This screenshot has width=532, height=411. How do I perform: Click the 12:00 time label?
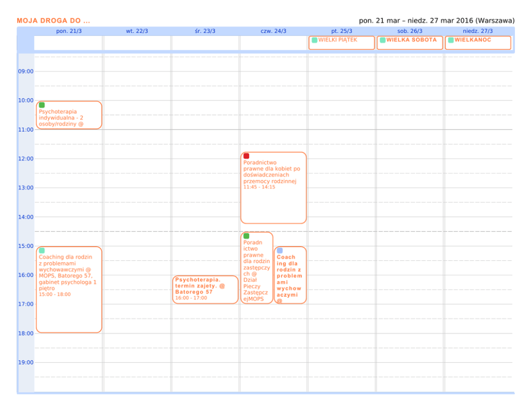click(x=26, y=159)
